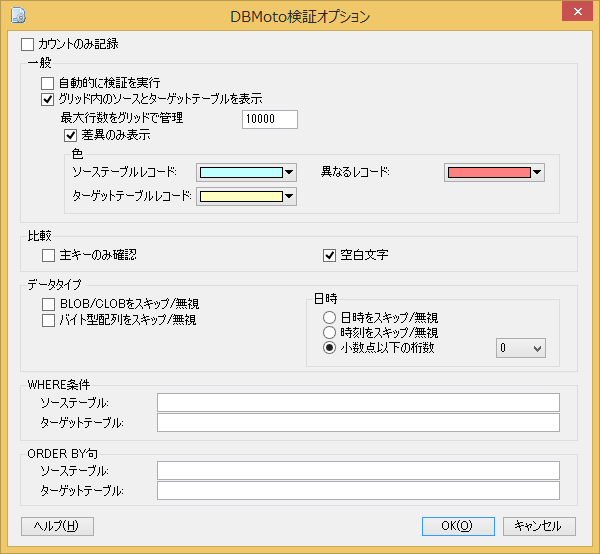This screenshot has width=600, height=554.
Task: Click the ORDER BY句 group title
Action: point(63,454)
